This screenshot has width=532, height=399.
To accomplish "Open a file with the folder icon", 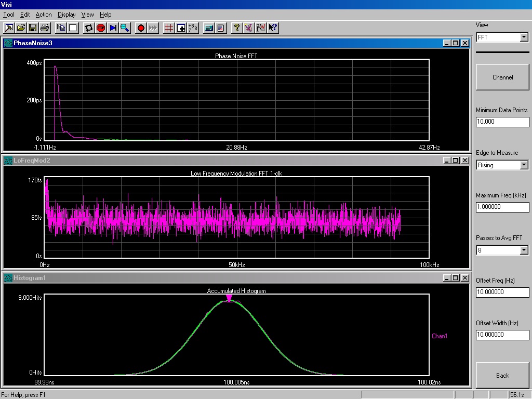I will (21, 28).
